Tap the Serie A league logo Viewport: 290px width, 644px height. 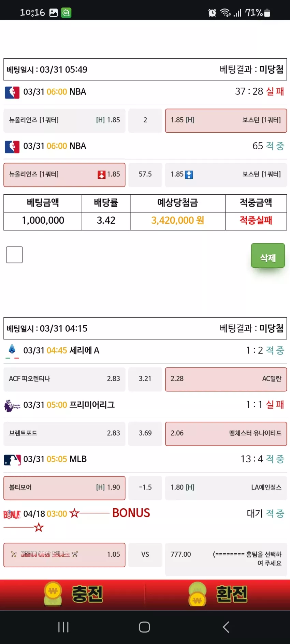click(x=12, y=351)
